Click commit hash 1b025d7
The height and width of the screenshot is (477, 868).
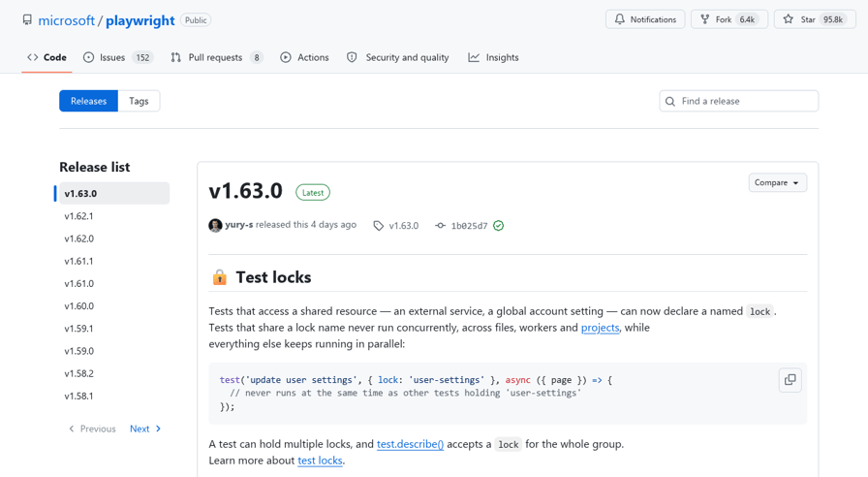[x=470, y=226]
